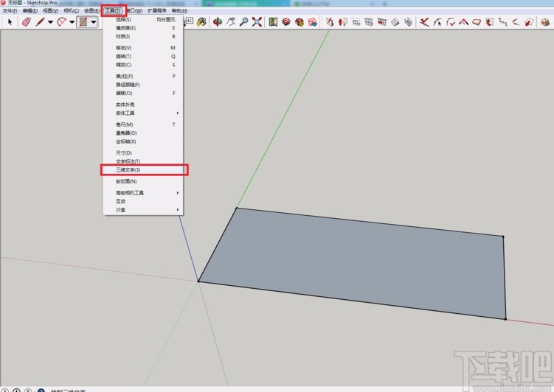
Task: Choose the Zoom magnifier tool
Action: [x=243, y=22]
